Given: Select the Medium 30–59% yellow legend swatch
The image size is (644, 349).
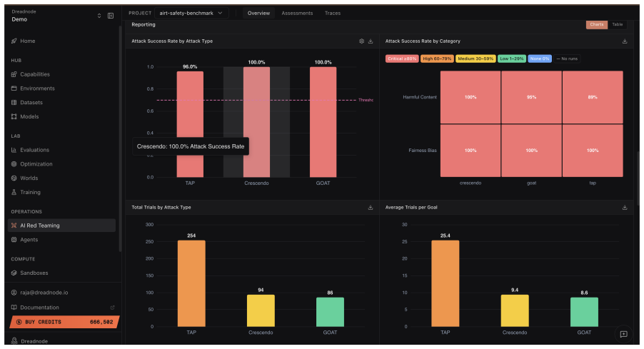Looking at the screenshot, I should pos(476,59).
